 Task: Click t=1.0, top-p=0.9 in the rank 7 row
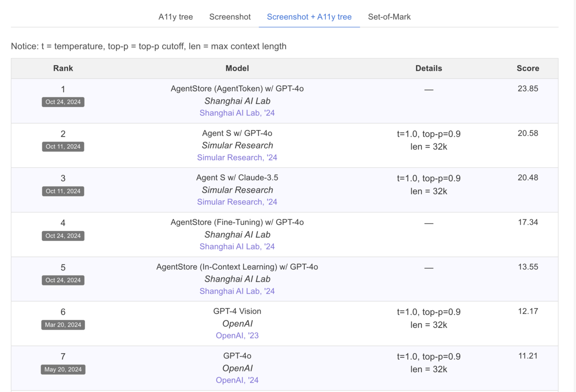(x=429, y=356)
